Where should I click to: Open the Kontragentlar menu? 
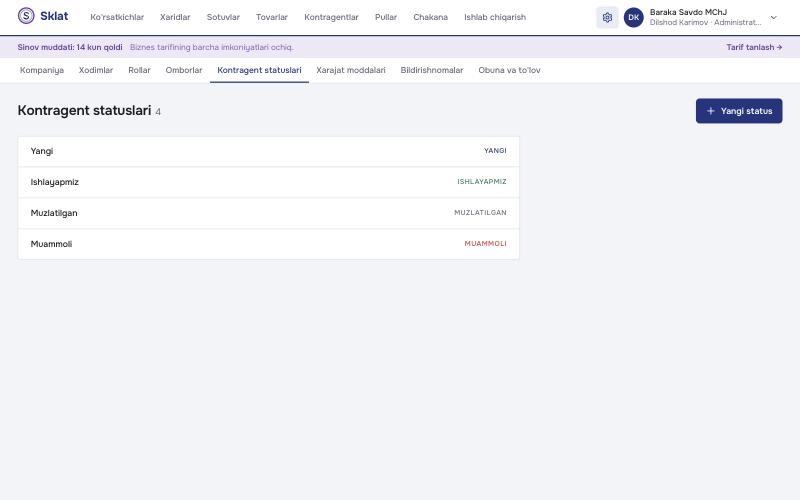(331, 17)
